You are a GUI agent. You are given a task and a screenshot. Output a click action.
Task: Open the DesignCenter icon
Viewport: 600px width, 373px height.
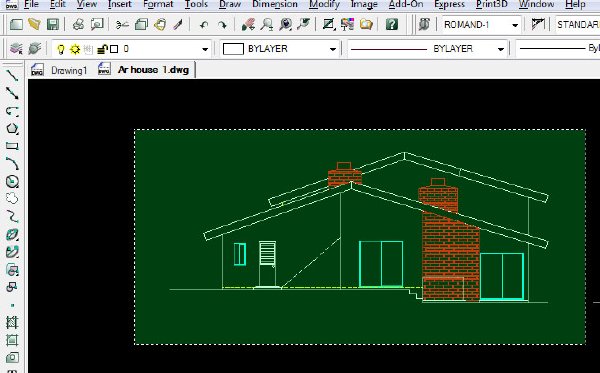point(347,25)
